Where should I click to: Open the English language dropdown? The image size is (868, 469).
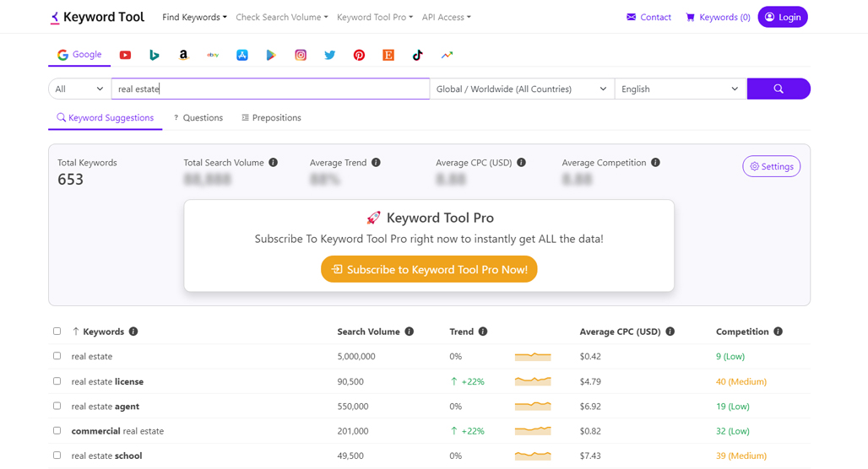[681, 89]
